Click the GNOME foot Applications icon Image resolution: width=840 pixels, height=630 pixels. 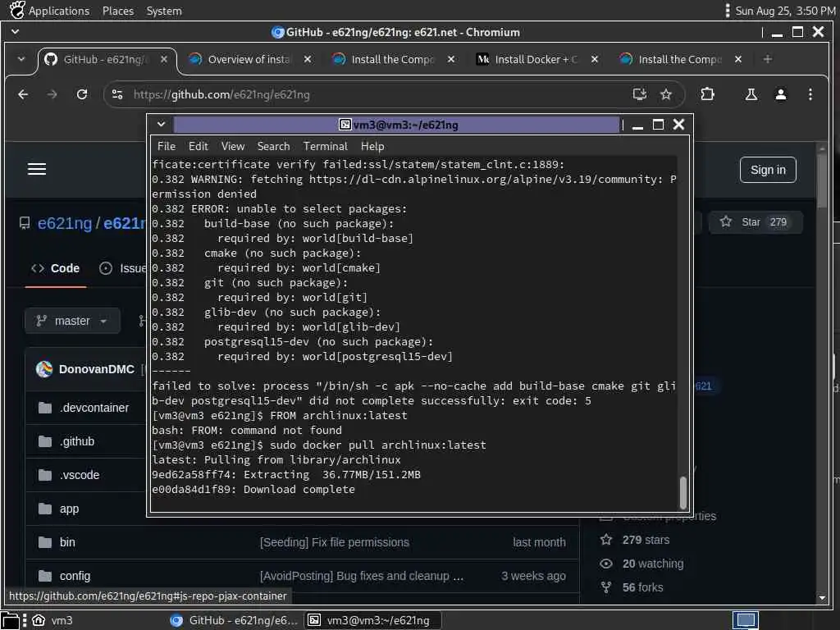click(17, 10)
